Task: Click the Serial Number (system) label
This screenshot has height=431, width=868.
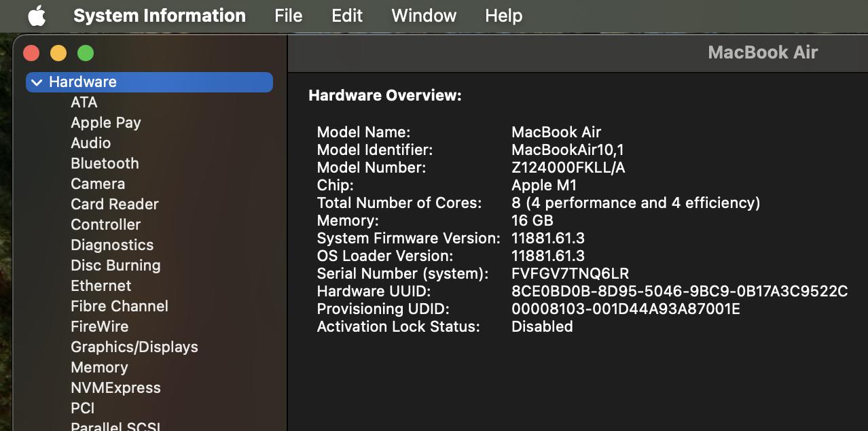Action: pyautogui.click(x=403, y=274)
